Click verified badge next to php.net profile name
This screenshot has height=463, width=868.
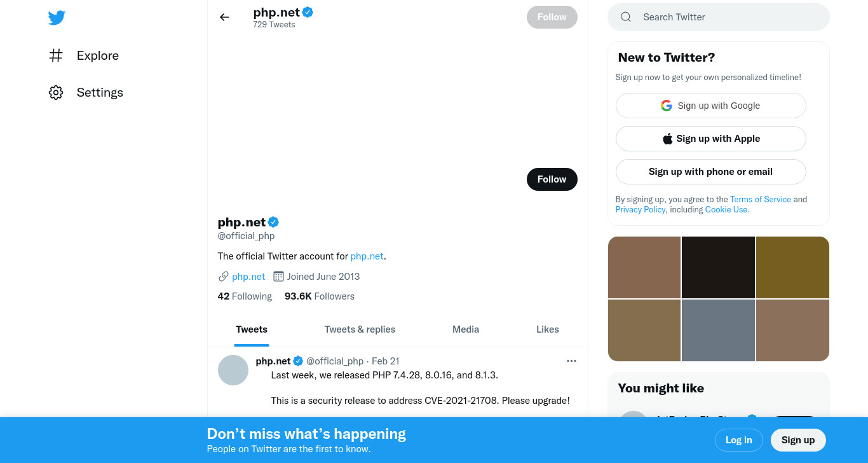tap(273, 222)
